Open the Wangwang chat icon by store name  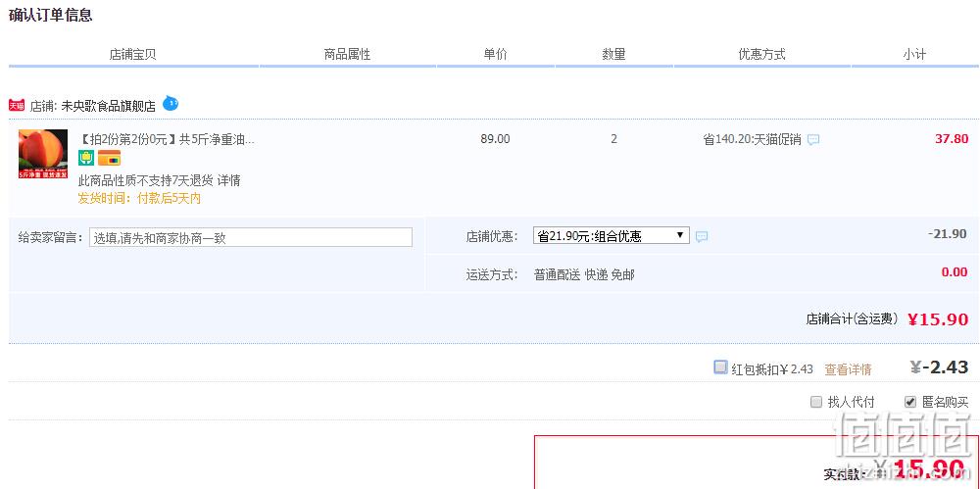click(x=171, y=103)
